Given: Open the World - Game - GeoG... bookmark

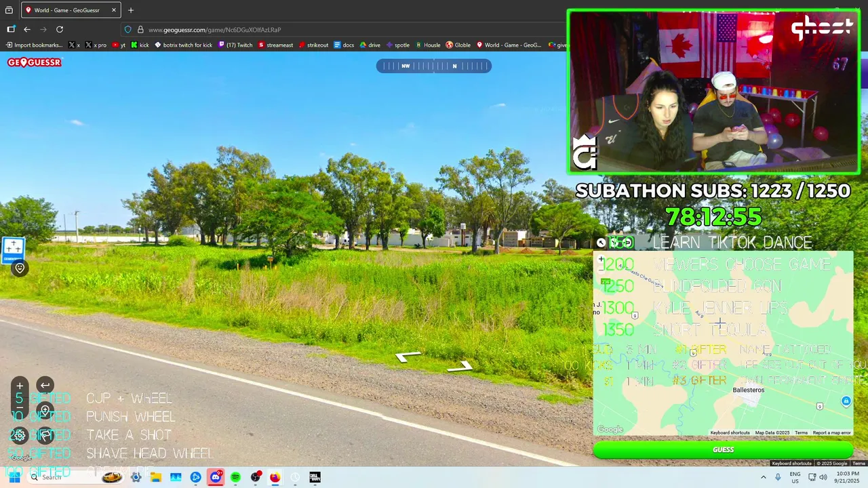Looking at the screenshot, I should [509, 45].
